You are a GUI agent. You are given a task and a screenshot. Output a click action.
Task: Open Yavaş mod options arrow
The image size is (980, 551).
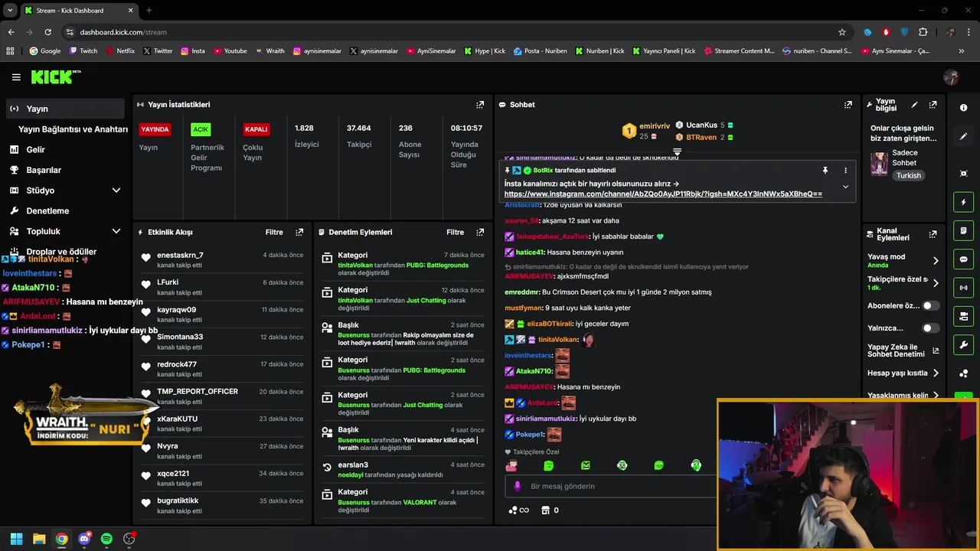point(936,261)
